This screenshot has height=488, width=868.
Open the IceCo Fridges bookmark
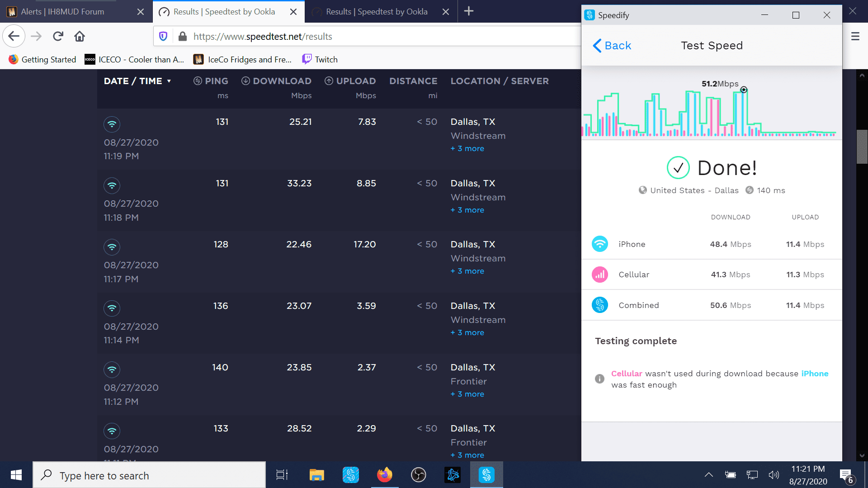[x=242, y=59]
